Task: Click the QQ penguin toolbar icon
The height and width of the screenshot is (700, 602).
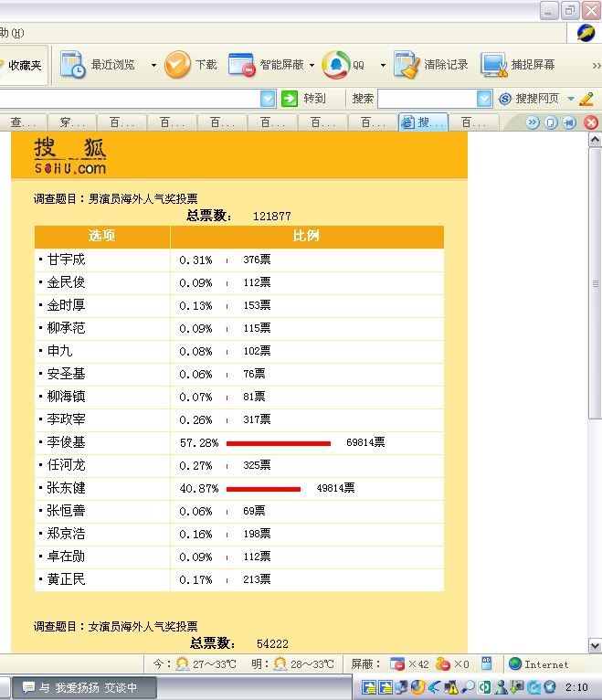Action: pos(337,65)
